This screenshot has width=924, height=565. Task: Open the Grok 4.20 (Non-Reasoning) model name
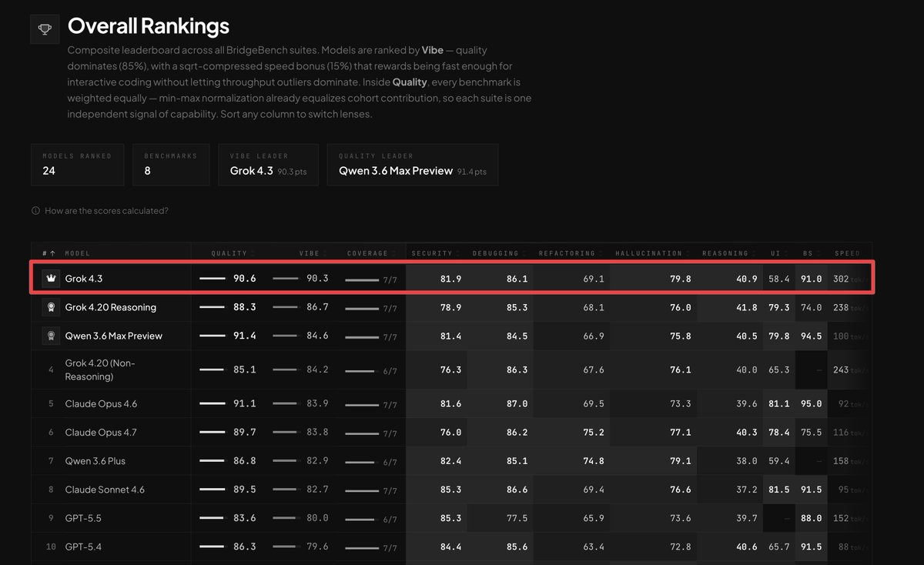tap(100, 369)
